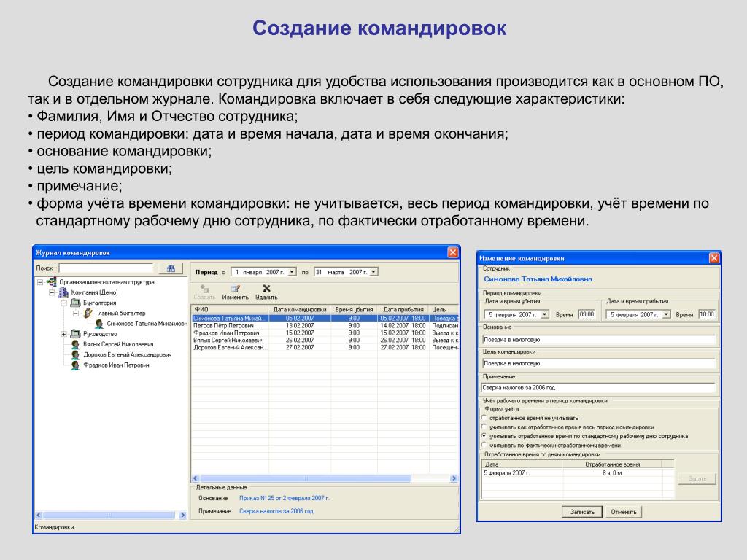Image resolution: width=747 pixels, height=560 pixels.
Task: Select 'отработанное время не учитывать' radio option
Action: (484, 418)
